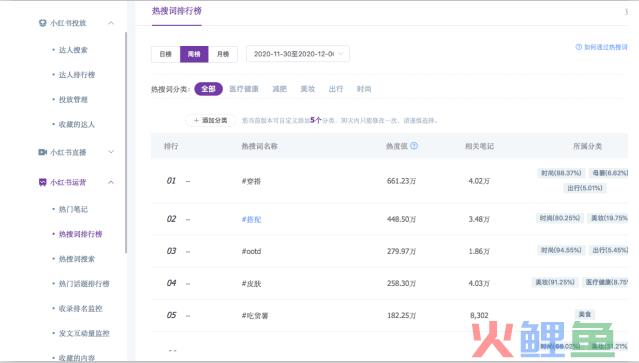Click the 热搜词名称 column header
This screenshot has height=363, width=639.
point(259,146)
